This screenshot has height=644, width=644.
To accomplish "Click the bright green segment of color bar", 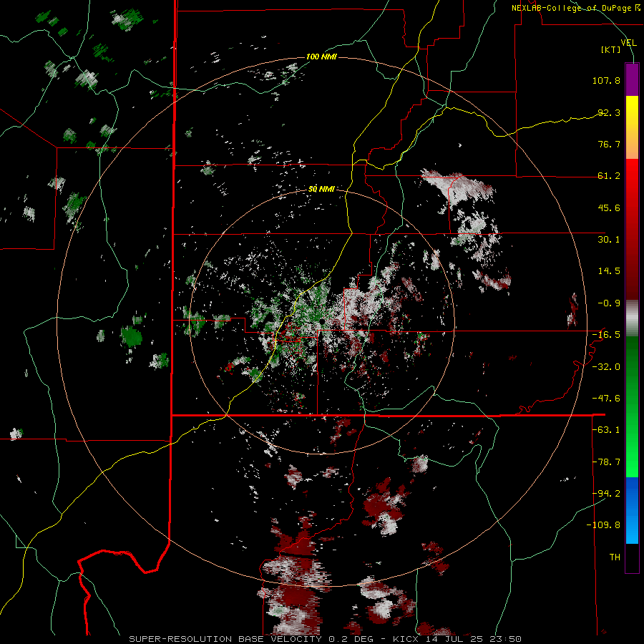I will click(632, 406).
